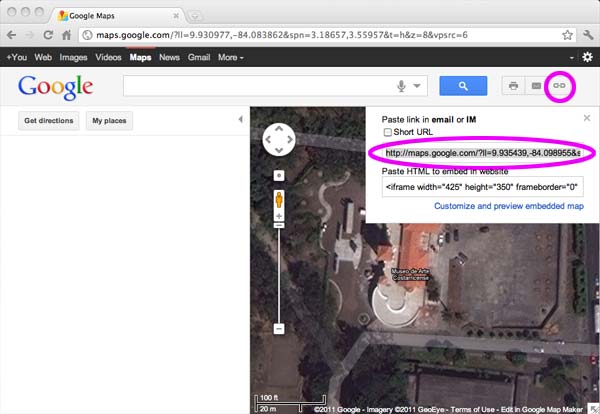Open the Chrome wrench menu
The height and width of the screenshot is (414, 600).
[x=588, y=35]
